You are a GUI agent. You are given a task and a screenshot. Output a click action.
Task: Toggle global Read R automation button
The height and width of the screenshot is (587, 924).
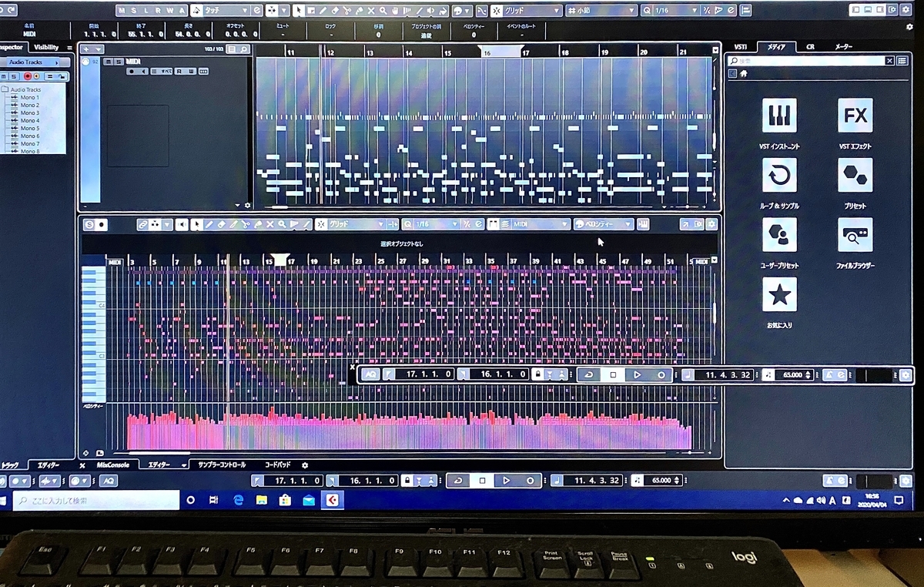click(x=157, y=11)
